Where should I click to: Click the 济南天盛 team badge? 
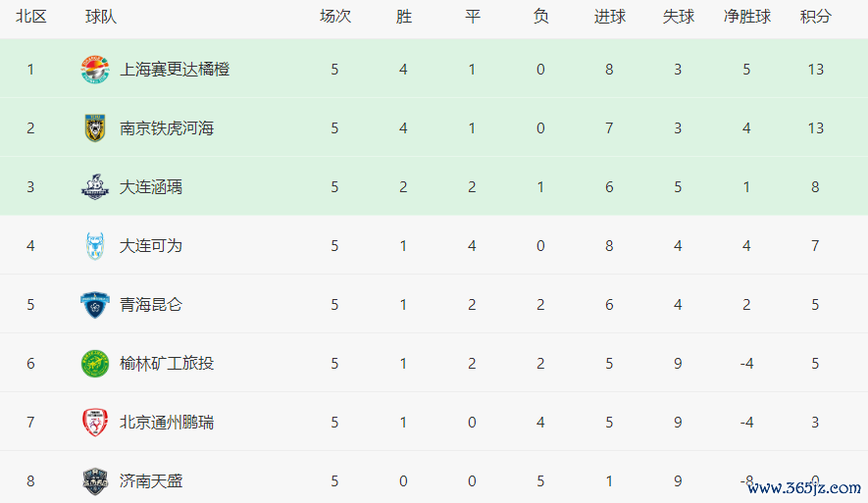click(x=95, y=481)
